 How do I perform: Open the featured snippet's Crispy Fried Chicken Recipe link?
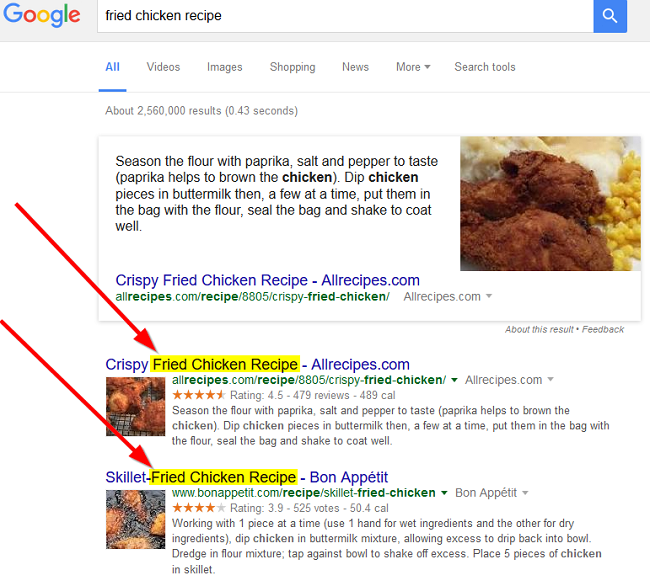267,280
